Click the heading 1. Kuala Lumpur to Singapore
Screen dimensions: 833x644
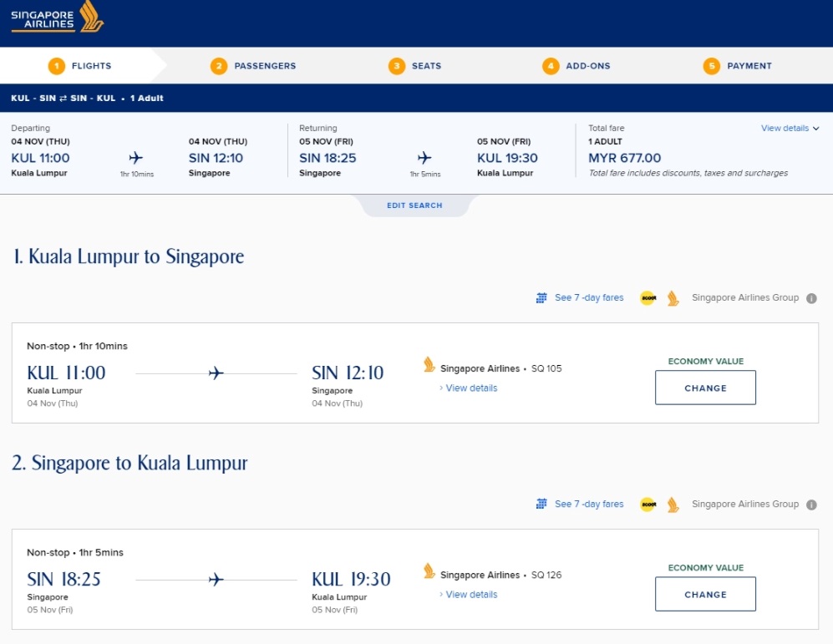(x=129, y=256)
